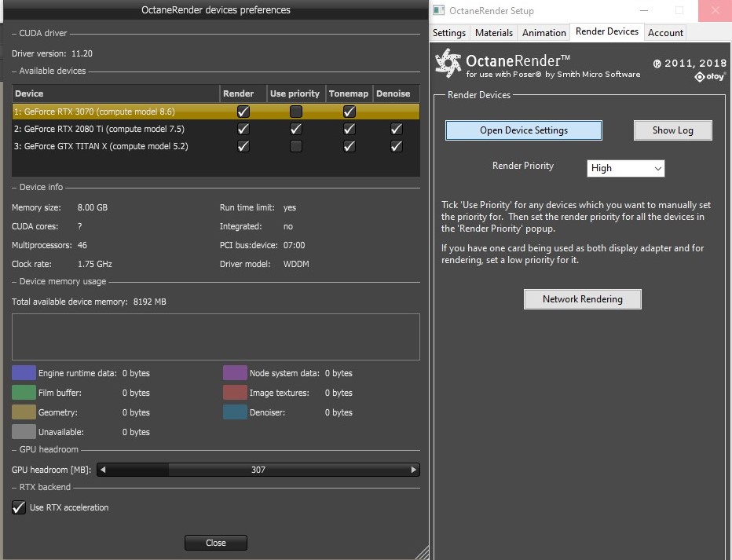The image size is (732, 560).
Task: Click the Driver model WDDM value
Action: [x=296, y=264]
